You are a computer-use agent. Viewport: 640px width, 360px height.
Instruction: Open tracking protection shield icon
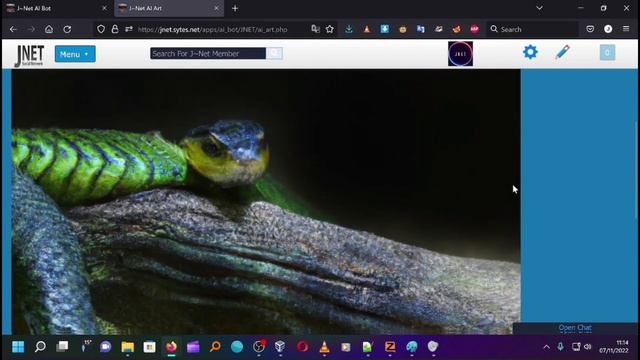click(x=101, y=29)
